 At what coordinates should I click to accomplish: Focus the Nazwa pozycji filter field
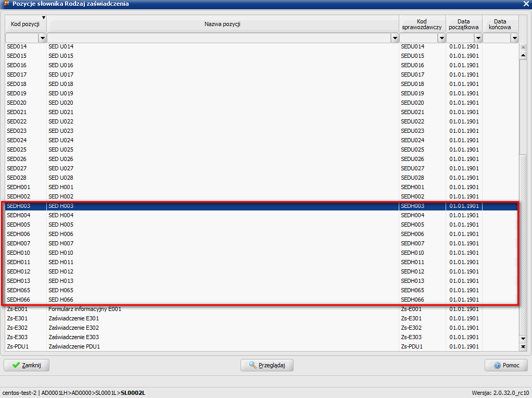coord(219,38)
